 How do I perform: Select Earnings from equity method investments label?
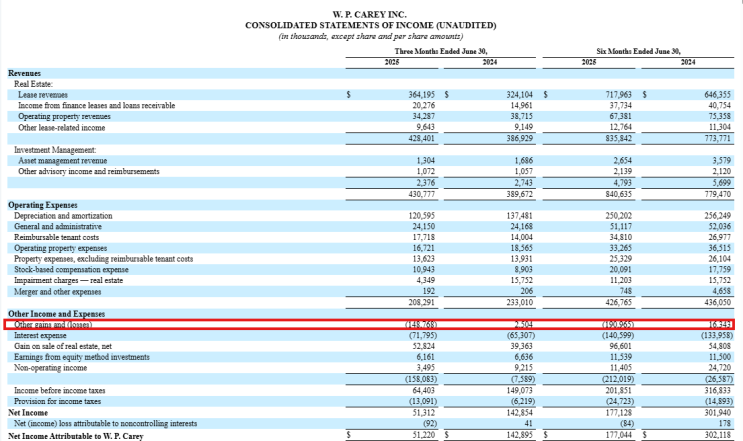[82, 358]
